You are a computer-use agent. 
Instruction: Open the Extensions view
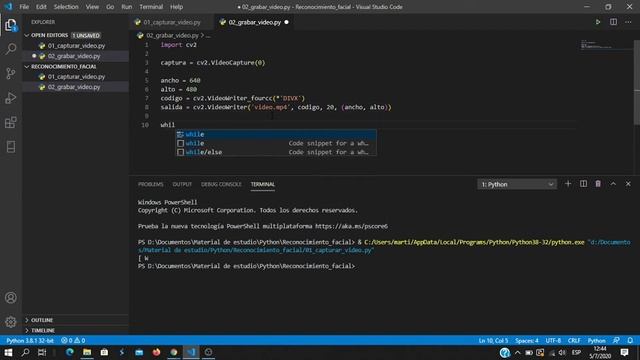coord(11,122)
